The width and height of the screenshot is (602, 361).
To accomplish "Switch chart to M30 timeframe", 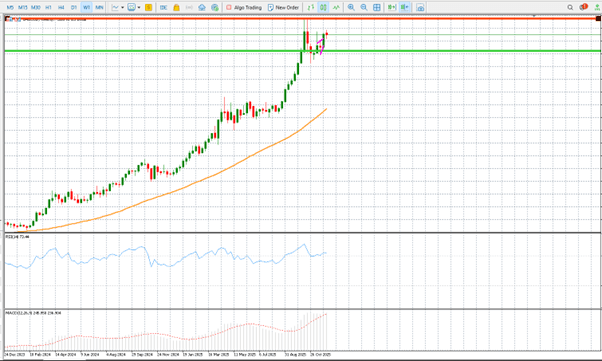I will (x=36, y=7).
